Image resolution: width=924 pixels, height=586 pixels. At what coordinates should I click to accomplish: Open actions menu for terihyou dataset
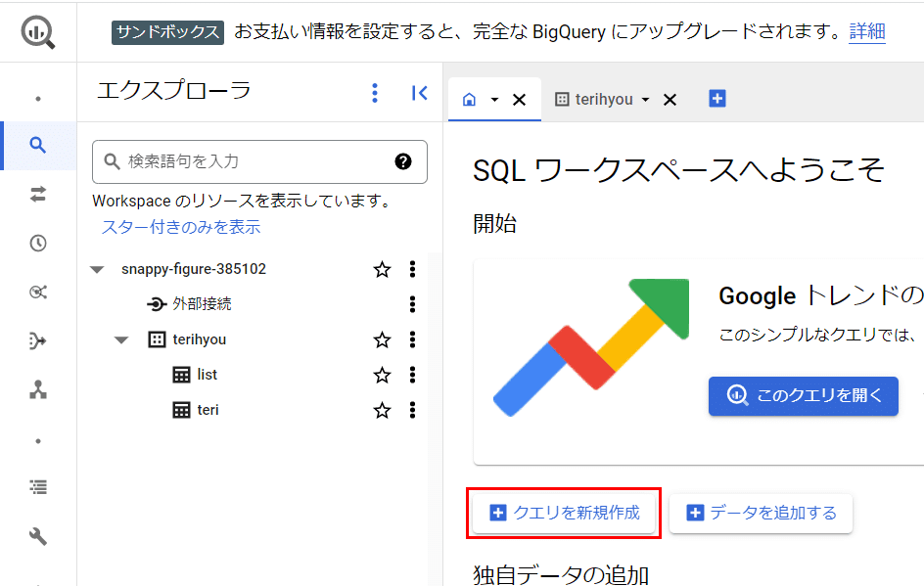412,339
